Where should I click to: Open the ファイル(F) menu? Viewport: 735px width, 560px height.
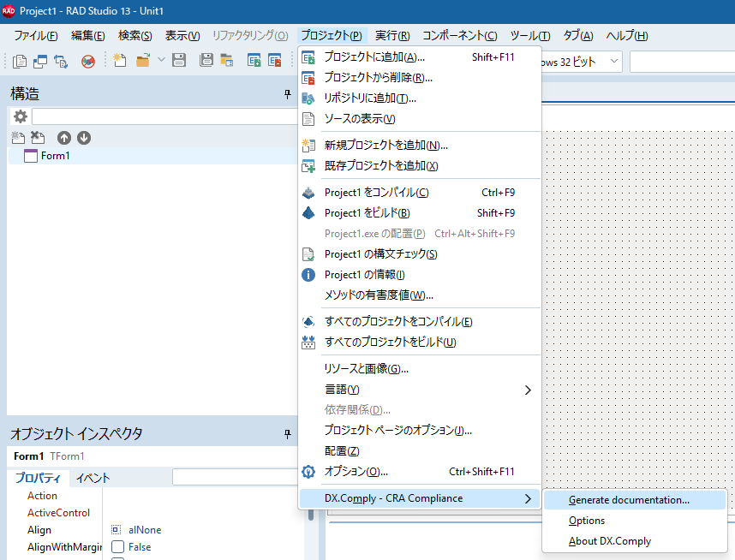[x=36, y=36]
